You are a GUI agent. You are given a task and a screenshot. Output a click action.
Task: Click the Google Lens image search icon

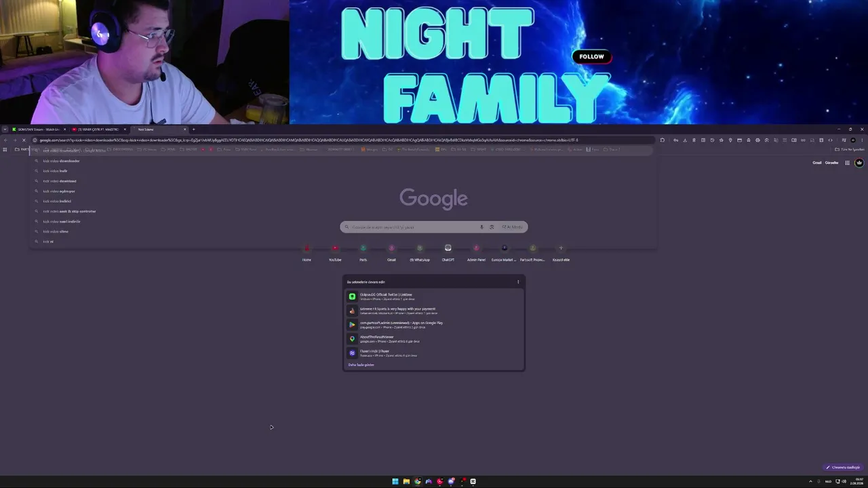tap(492, 227)
